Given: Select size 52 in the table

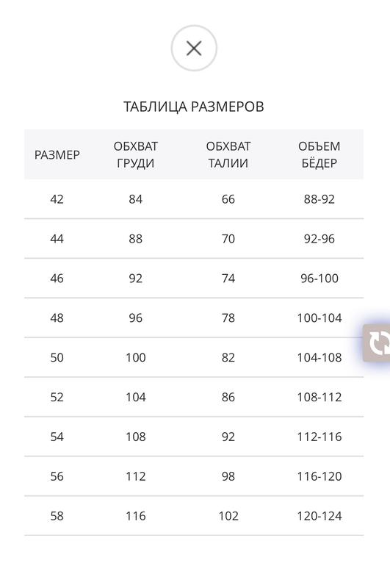Looking at the screenshot, I should 57,397.
